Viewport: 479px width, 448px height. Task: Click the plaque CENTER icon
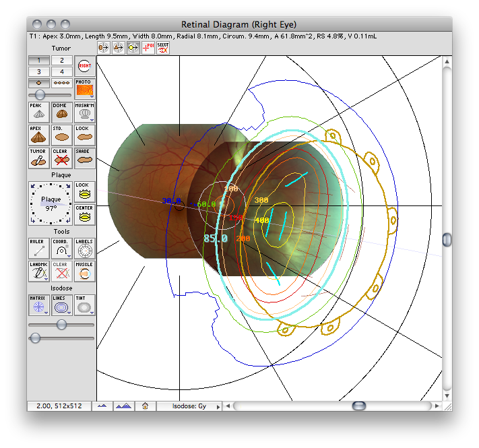coord(85,215)
